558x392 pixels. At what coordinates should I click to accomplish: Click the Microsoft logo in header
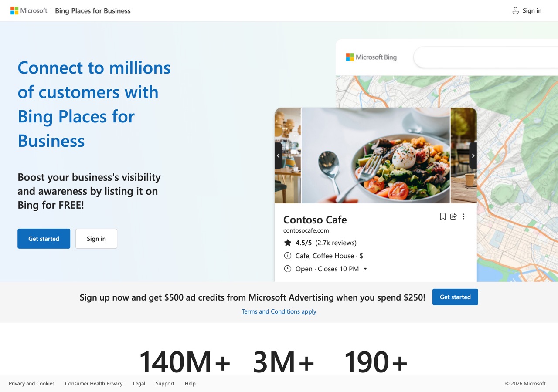tap(29, 10)
